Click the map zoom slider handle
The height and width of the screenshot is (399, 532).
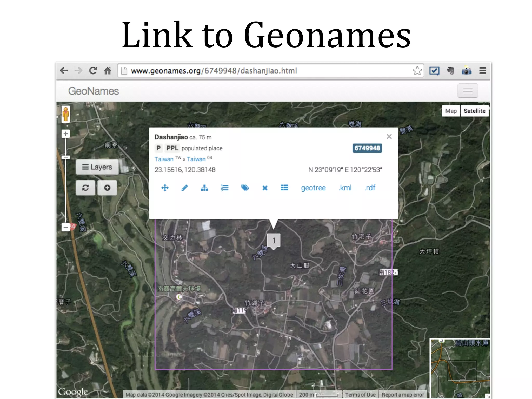[x=66, y=157]
